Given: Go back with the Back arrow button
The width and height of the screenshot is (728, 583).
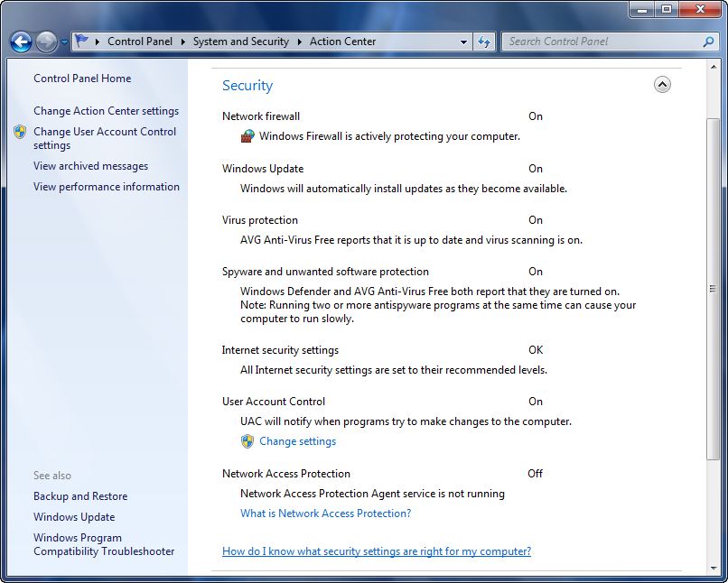Looking at the screenshot, I should click(21, 42).
